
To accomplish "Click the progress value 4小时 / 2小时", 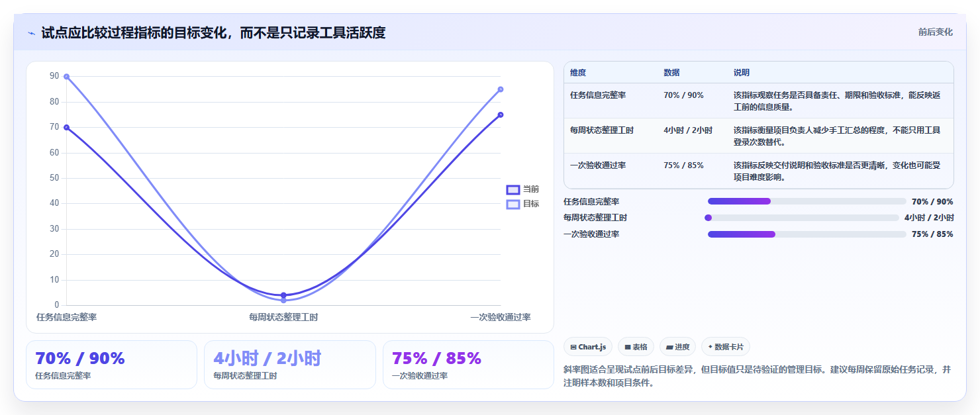I will tap(929, 218).
